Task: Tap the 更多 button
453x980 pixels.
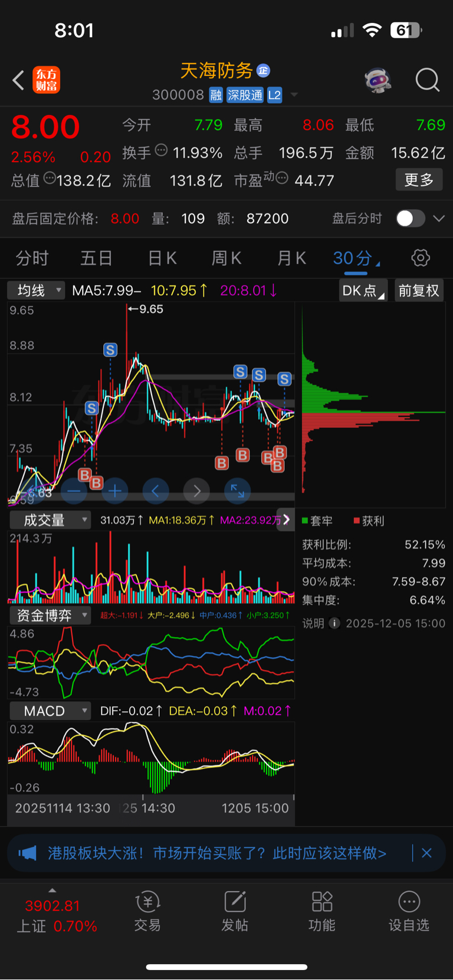Action: [x=419, y=180]
